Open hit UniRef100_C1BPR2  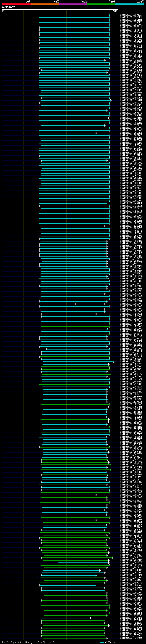131,156
